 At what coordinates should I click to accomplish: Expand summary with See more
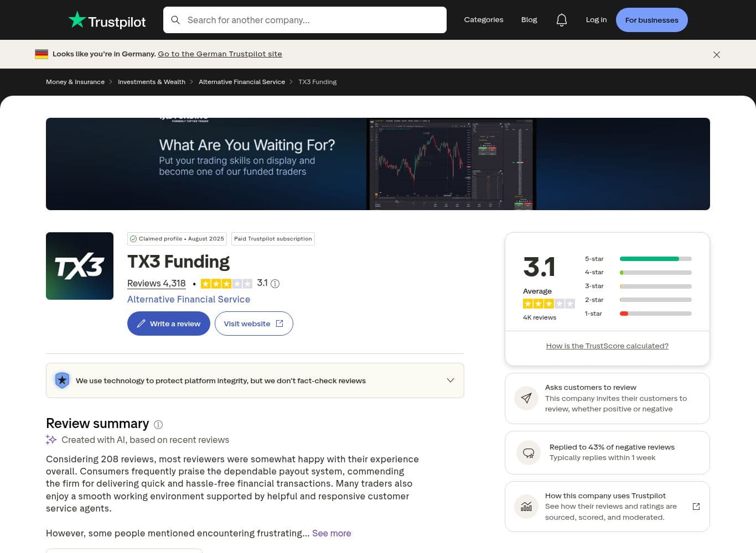(x=332, y=533)
